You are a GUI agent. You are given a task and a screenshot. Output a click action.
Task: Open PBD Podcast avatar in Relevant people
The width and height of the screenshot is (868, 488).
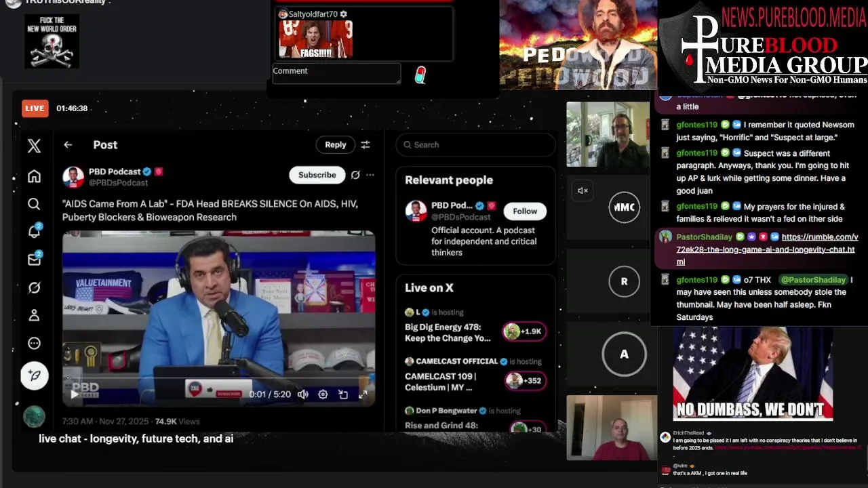pyautogui.click(x=416, y=211)
